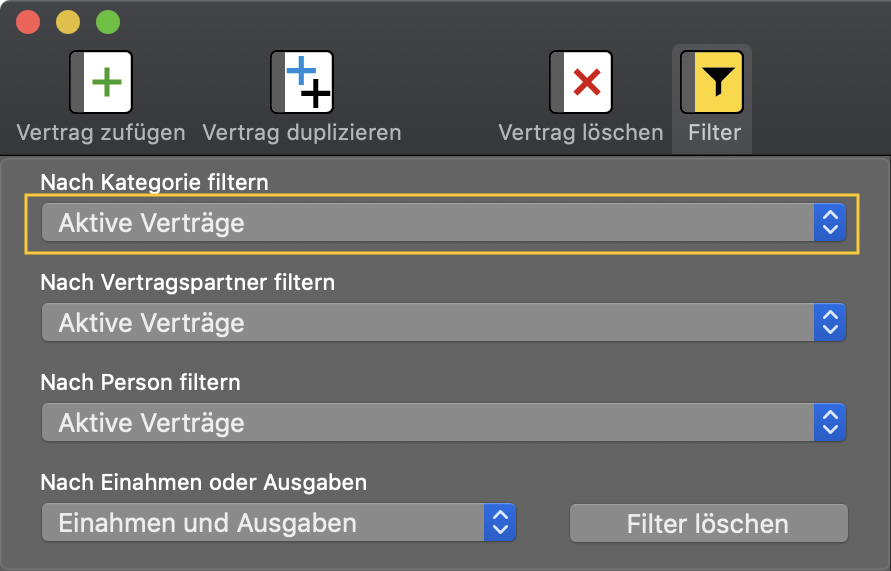
Task: Click the Vertrag duplizieren double-plus icon
Action: click(302, 82)
